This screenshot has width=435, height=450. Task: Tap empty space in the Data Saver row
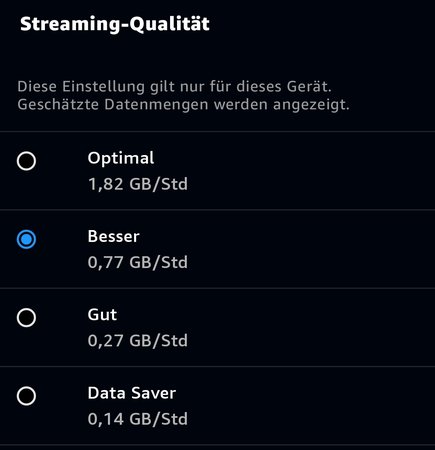pyautogui.click(x=310, y=406)
